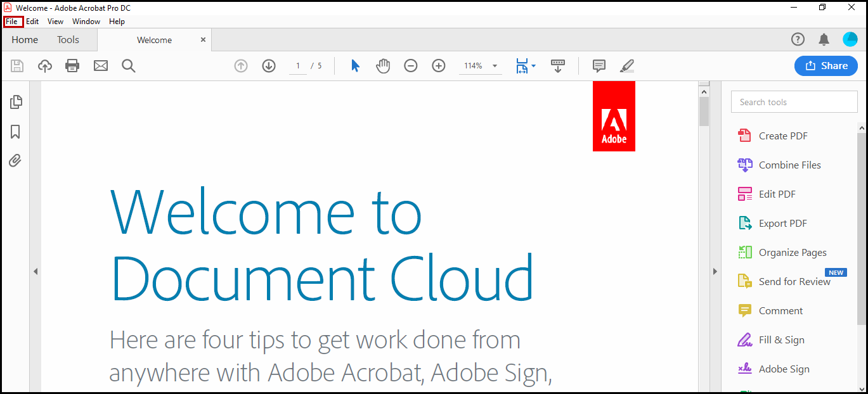
Task: Open the Help question mark icon
Action: click(798, 39)
